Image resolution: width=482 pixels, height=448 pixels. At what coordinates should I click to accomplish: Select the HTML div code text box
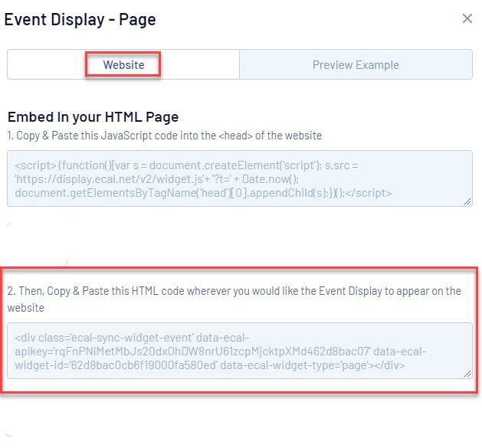(x=240, y=351)
